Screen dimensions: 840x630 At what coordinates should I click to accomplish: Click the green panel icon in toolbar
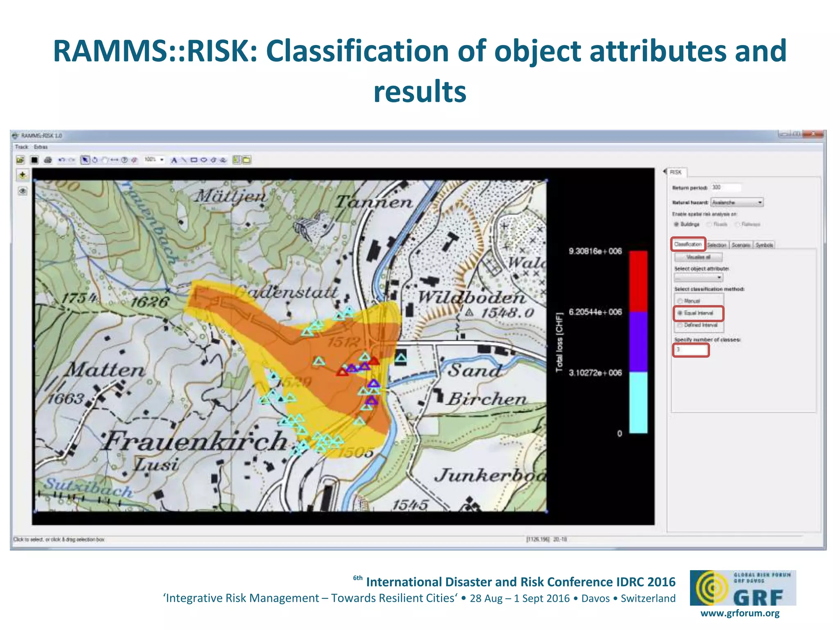coord(237,160)
